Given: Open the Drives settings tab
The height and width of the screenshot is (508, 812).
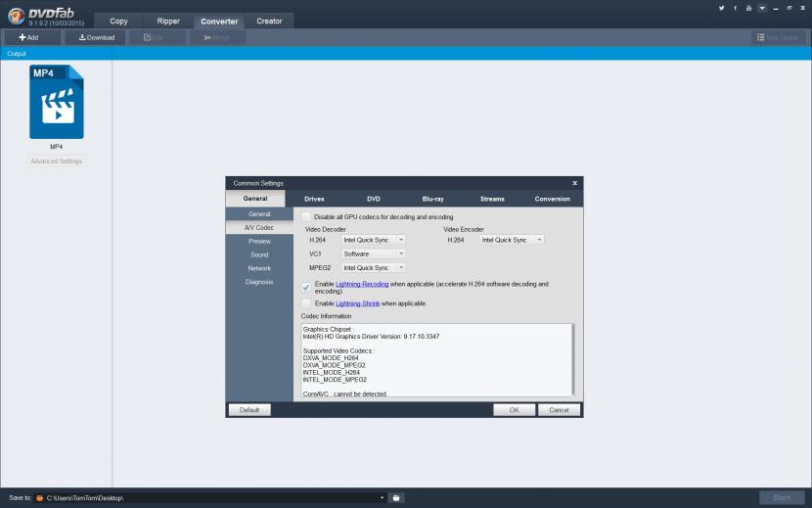Looking at the screenshot, I should click(x=314, y=199).
